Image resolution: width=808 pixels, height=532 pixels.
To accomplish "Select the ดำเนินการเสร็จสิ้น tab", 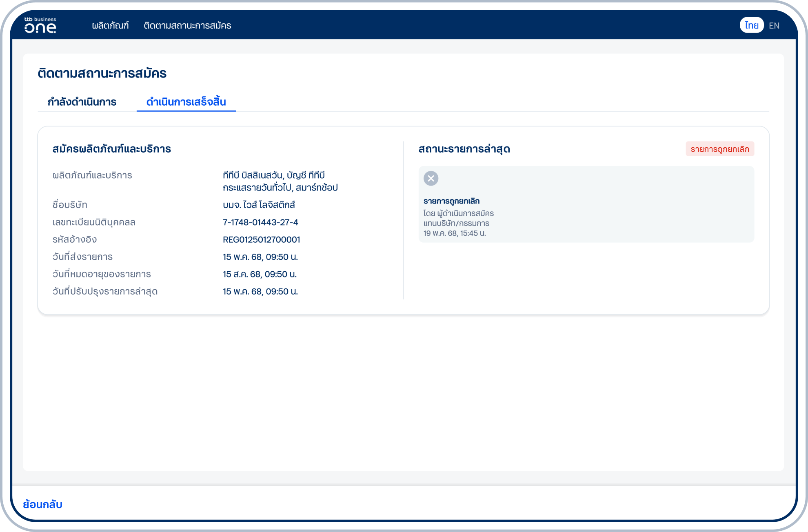I will [x=186, y=102].
